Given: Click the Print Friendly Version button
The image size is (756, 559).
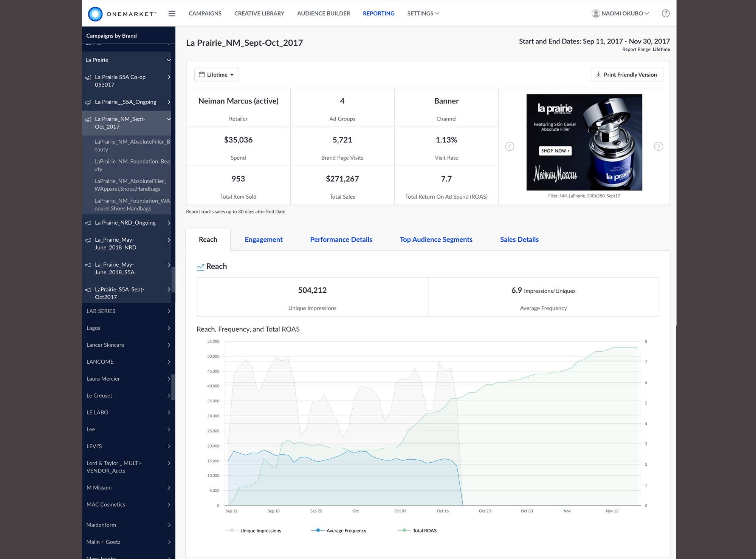Looking at the screenshot, I should tap(627, 74).
